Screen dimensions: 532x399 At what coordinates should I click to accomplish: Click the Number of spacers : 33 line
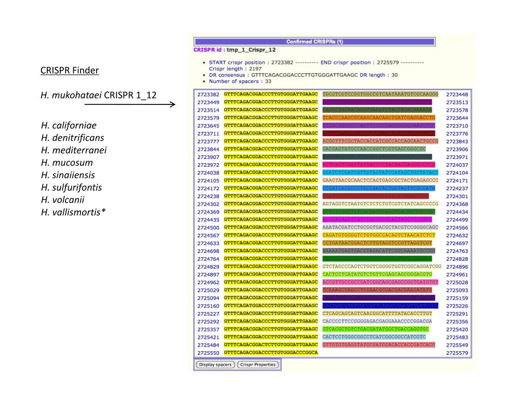tap(241, 81)
